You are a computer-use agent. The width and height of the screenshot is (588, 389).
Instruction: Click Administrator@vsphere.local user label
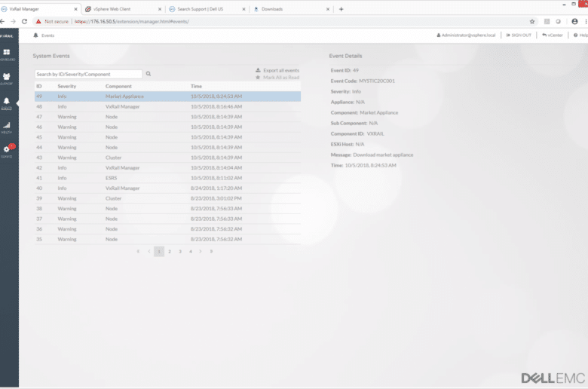(x=466, y=35)
